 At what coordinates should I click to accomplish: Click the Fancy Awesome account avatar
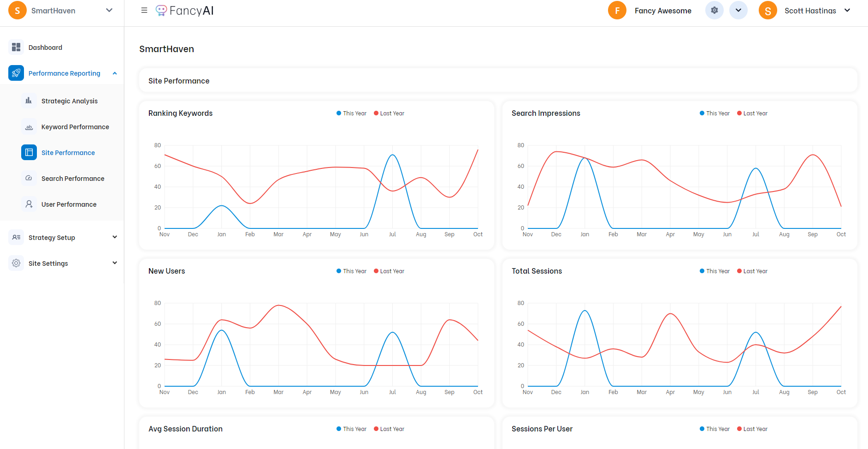point(617,11)
